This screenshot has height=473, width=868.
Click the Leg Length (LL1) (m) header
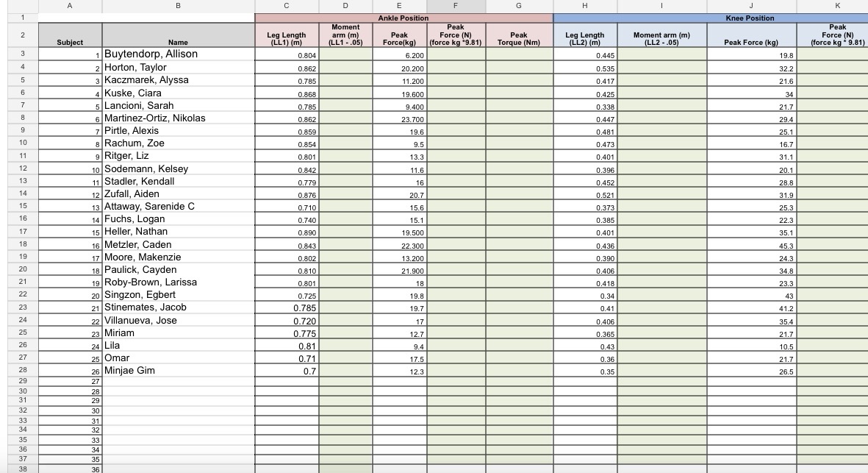(x=287, y=35)
